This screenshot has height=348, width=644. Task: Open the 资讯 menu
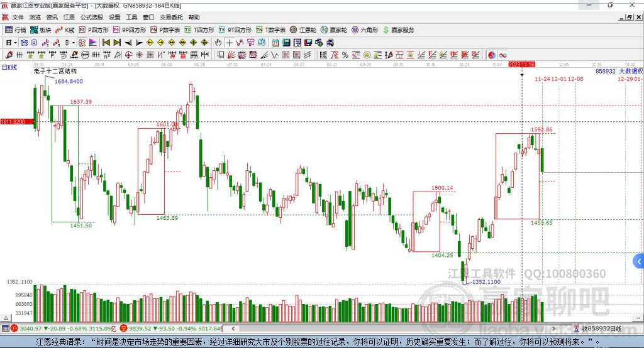tap(52, 17)
